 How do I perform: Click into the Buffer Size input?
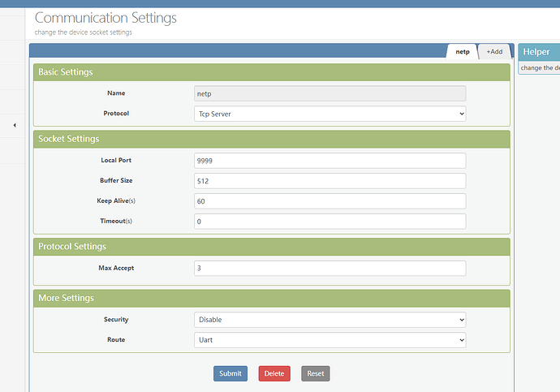click(330, 181)
